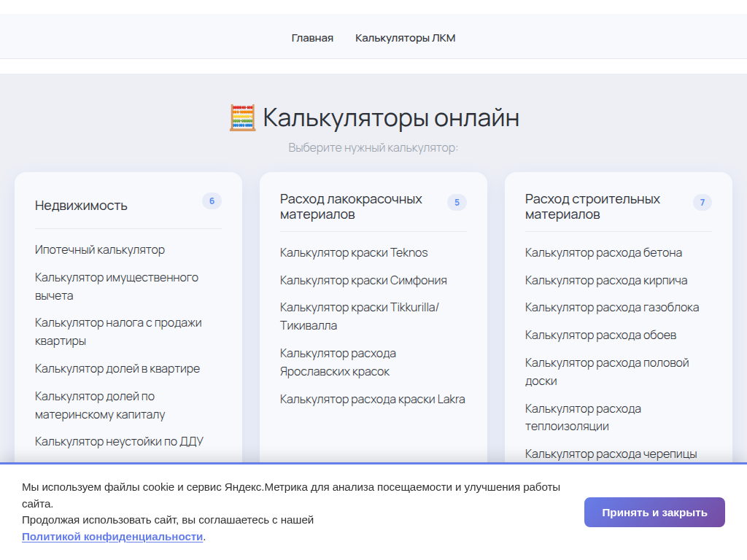Open the Расход строительных материалов heading
The height and width of the screenshot is (560, 747).
pos(592,206)
